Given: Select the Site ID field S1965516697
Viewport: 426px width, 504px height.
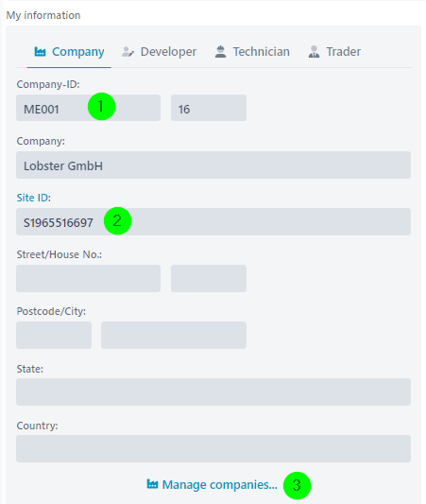Looking at the screenshot, I should [x=213, y=222].
